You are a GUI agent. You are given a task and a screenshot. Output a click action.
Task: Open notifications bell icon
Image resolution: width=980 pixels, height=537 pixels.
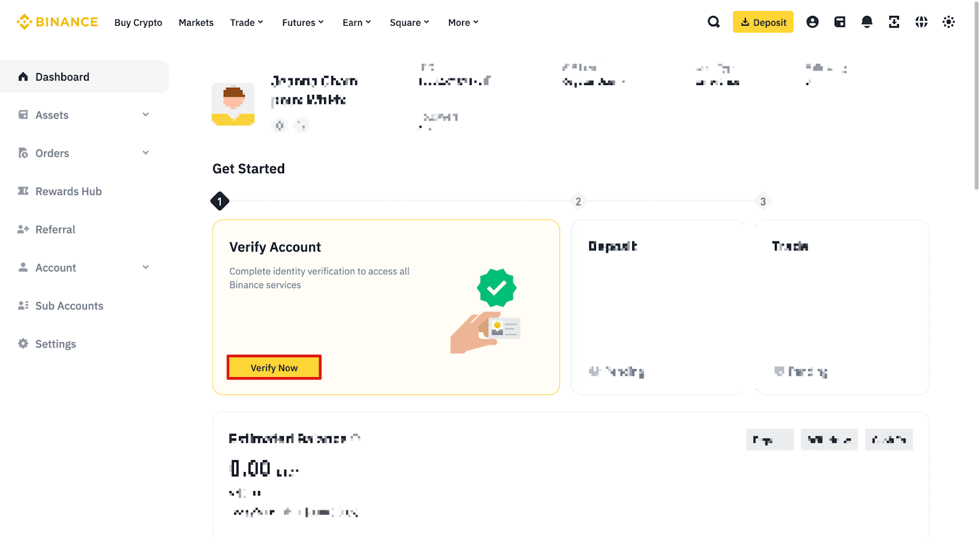(867, 22)
